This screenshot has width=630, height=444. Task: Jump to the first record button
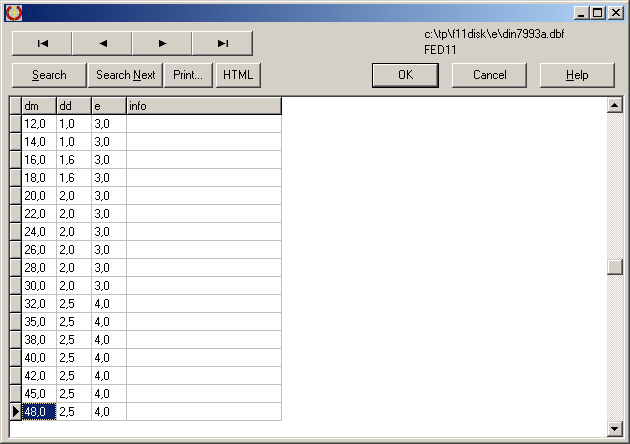(42, 43)
